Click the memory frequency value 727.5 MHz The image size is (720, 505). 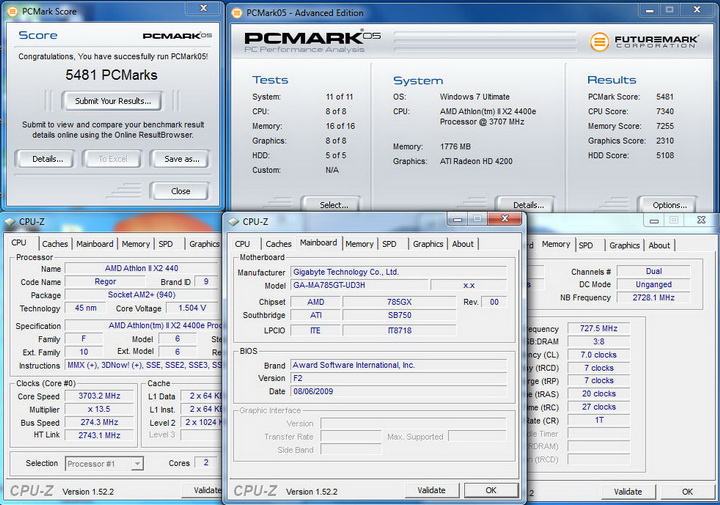[x=598, y=329]
